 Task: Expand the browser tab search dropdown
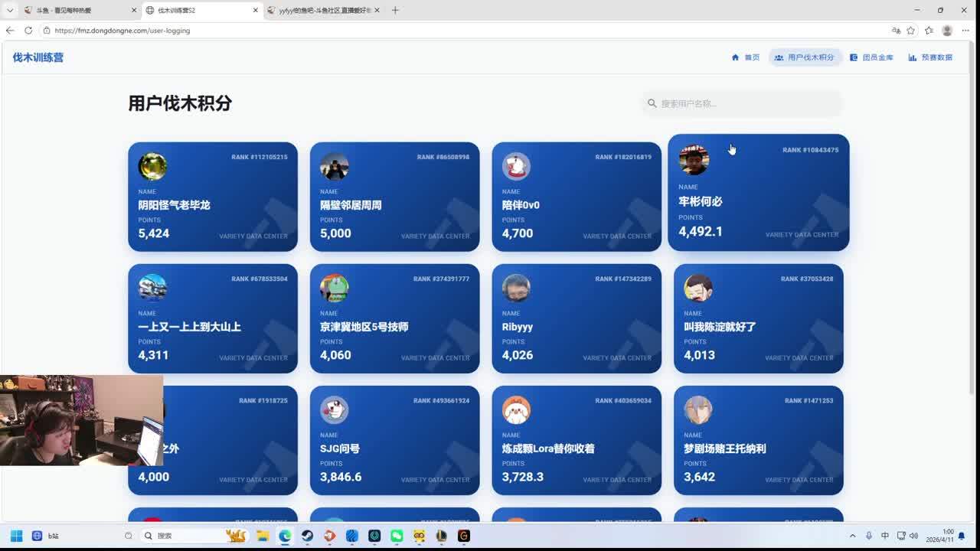pos(10,11)
